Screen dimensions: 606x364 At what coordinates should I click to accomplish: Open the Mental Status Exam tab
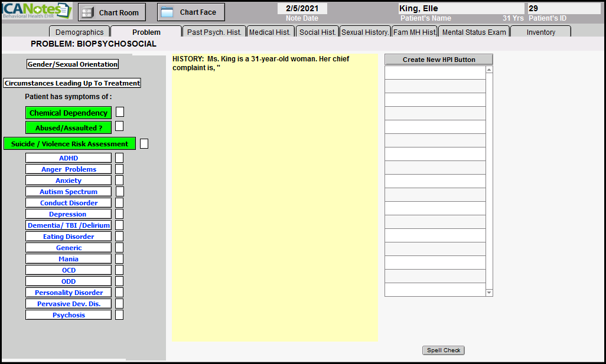474,32
